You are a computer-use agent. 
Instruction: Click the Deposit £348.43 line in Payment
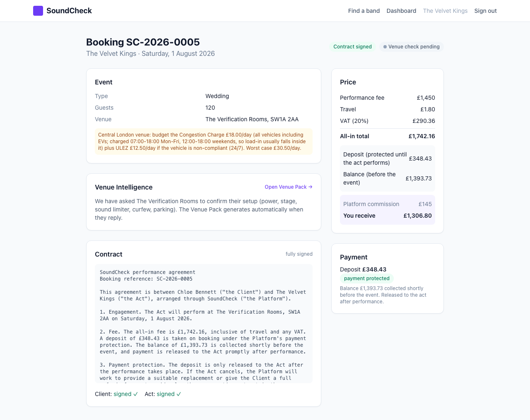[363, 269]
